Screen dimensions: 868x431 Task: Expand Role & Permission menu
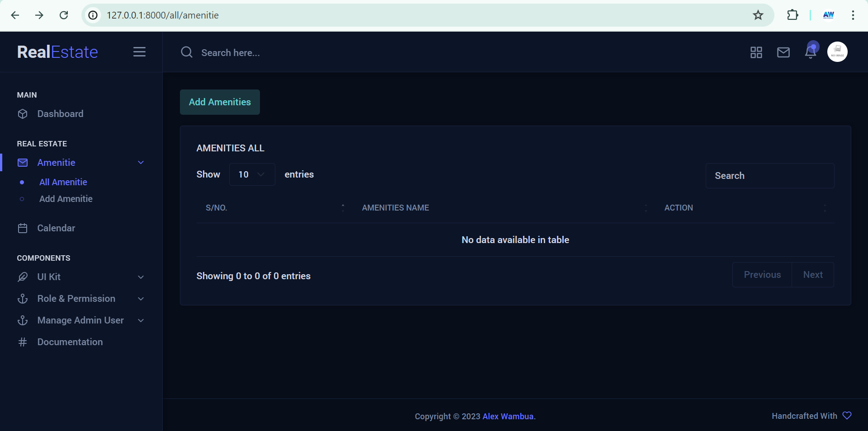coord(81,299)
